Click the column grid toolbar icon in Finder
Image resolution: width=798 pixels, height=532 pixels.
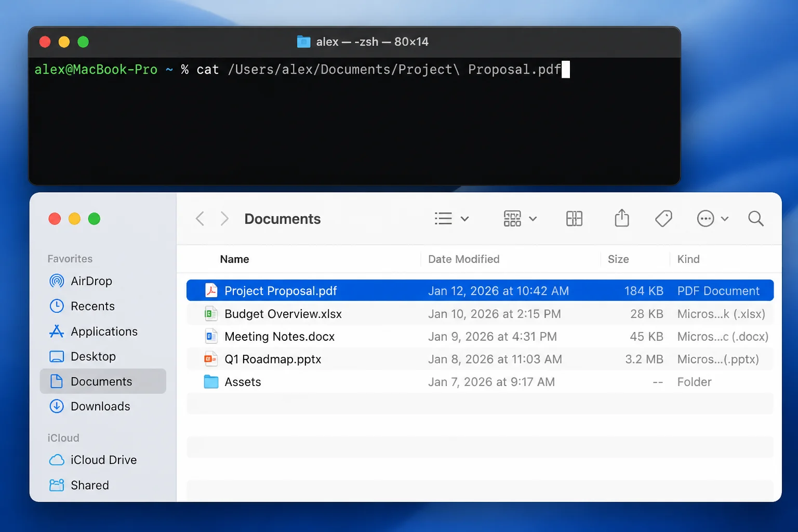pos(574,219)
